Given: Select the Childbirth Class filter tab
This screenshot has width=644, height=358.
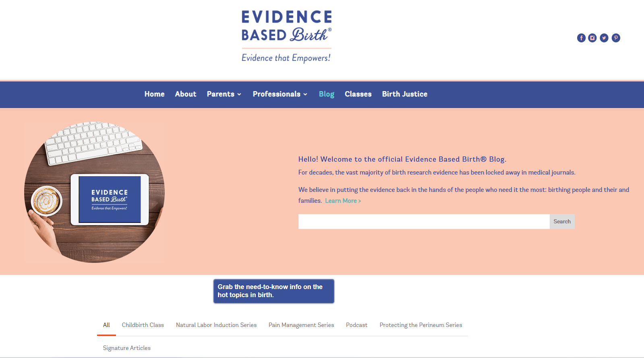Looking at the screenshot, I should [143, 325].
